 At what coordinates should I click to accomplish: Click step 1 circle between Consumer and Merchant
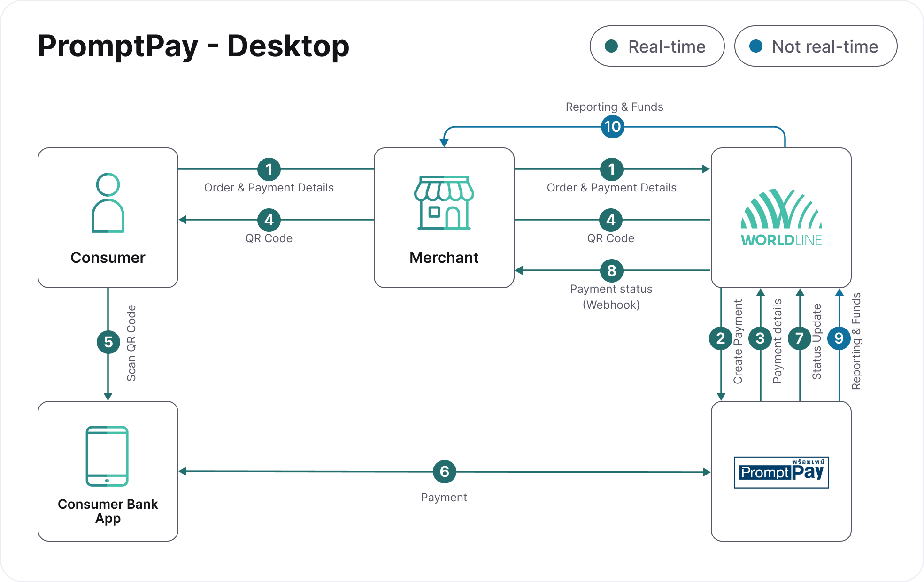tap(269, 169)
